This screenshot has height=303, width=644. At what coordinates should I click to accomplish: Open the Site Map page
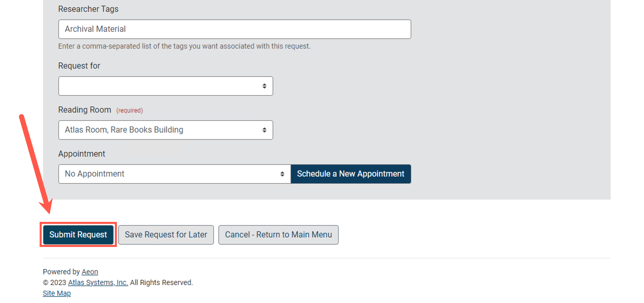[57, 293]
